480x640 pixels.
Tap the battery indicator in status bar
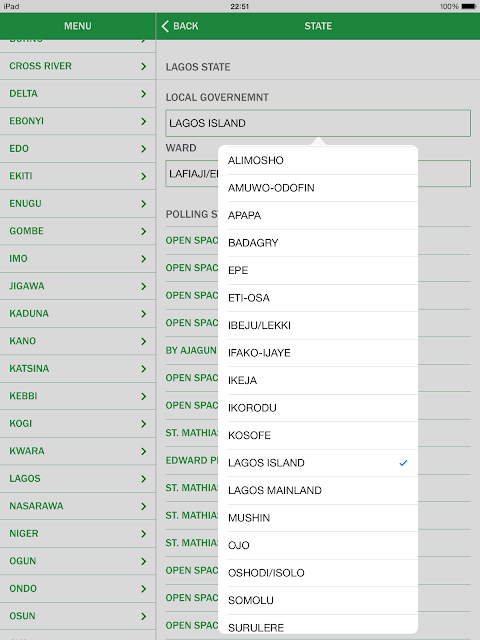click(x=469, y=7)
